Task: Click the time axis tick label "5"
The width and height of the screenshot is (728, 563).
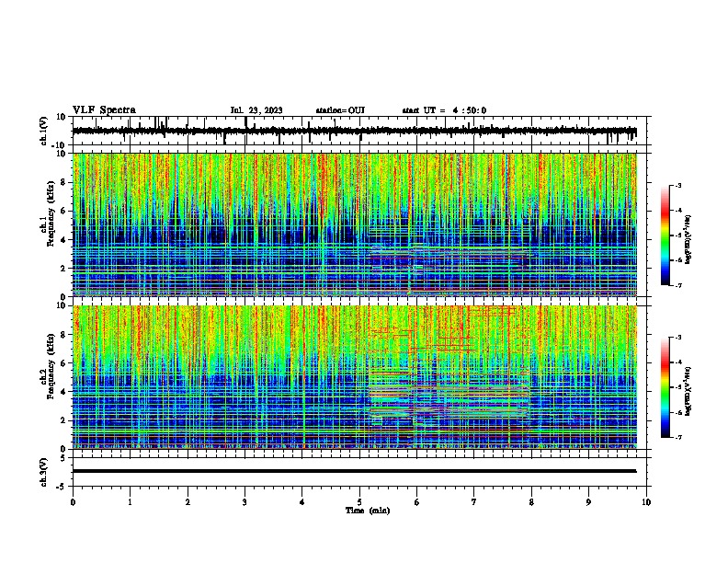Action: coord(359,502)
